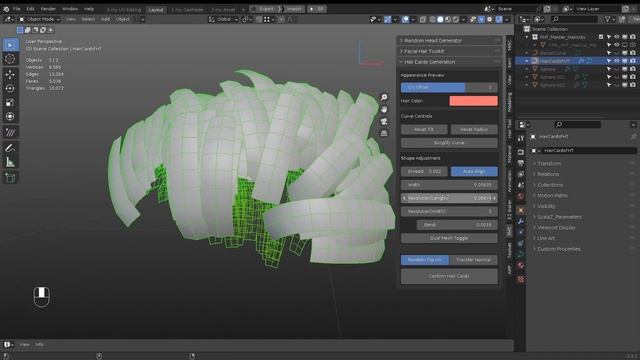Select the Scale tool
The height and width of the screenshot is (360, 640).
pos(10,102)
